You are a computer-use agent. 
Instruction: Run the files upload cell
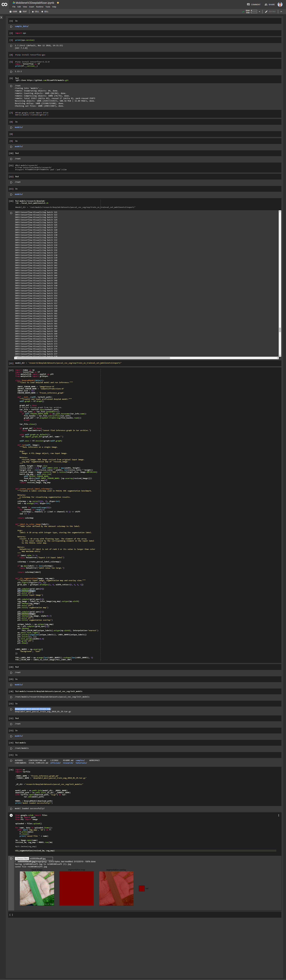11,815
